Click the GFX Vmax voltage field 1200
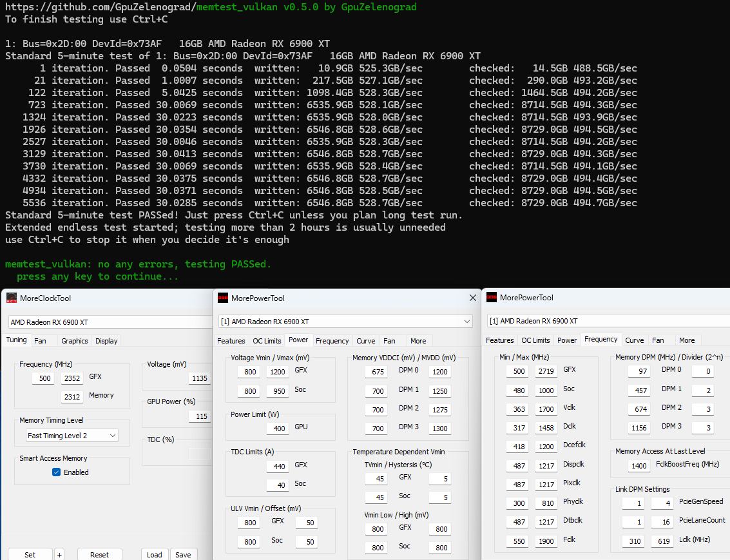The width and height of the screenshot is (730, 560). click(x=278, y=371)
